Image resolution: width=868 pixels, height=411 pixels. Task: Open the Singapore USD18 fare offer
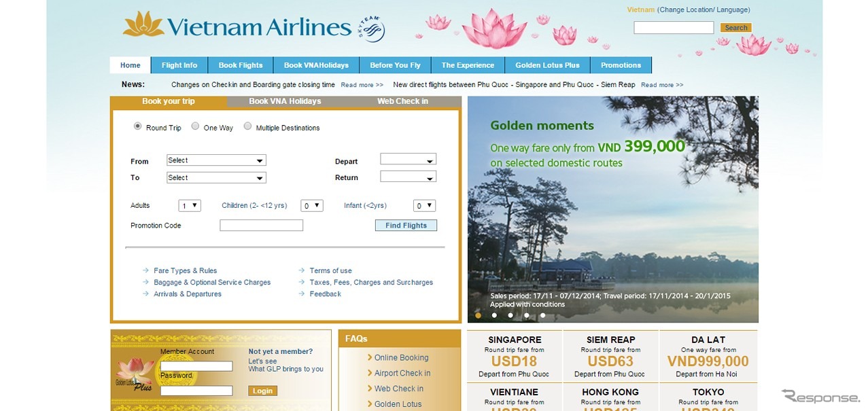tap(515, 357)
